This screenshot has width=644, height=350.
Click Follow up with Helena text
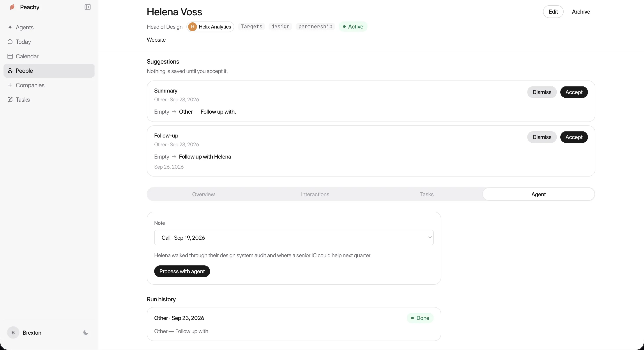pyautogui.click(x=205, y=157)
